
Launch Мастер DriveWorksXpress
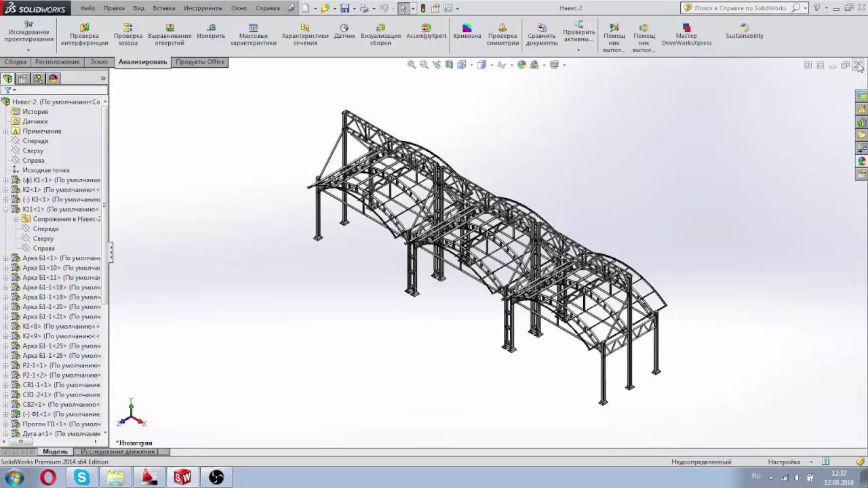tap(686, 35)
